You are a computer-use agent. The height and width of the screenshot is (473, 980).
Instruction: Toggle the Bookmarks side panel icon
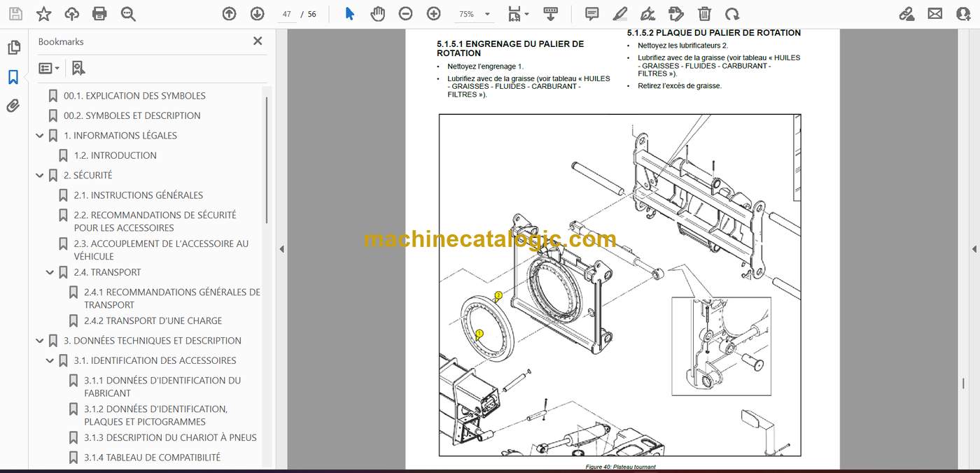[13, 77]
